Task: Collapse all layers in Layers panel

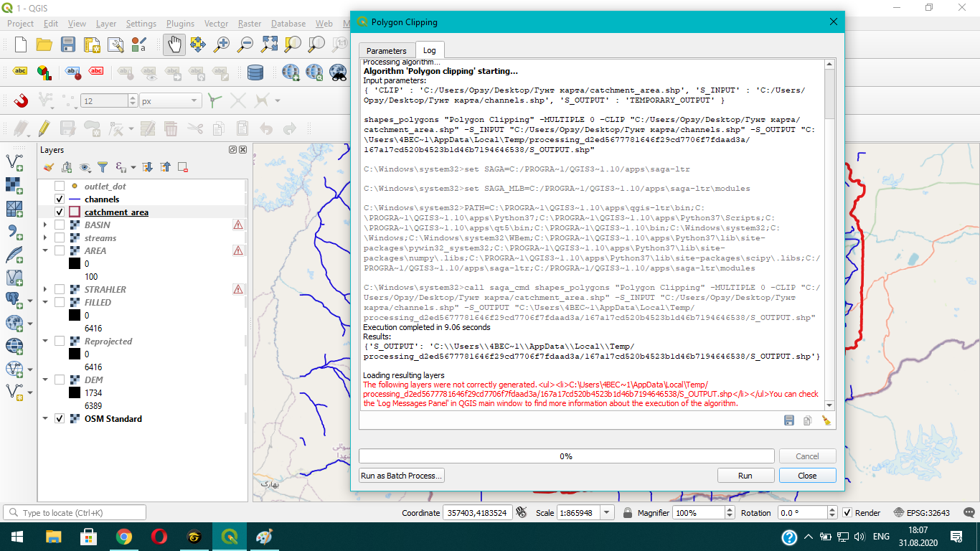Action: pos(165,167)
